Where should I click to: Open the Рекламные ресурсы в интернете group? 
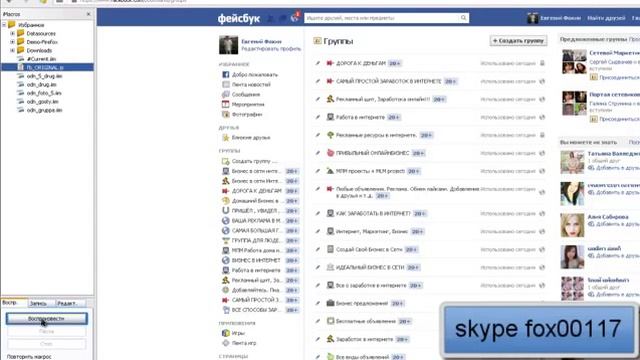click(376, 135)
